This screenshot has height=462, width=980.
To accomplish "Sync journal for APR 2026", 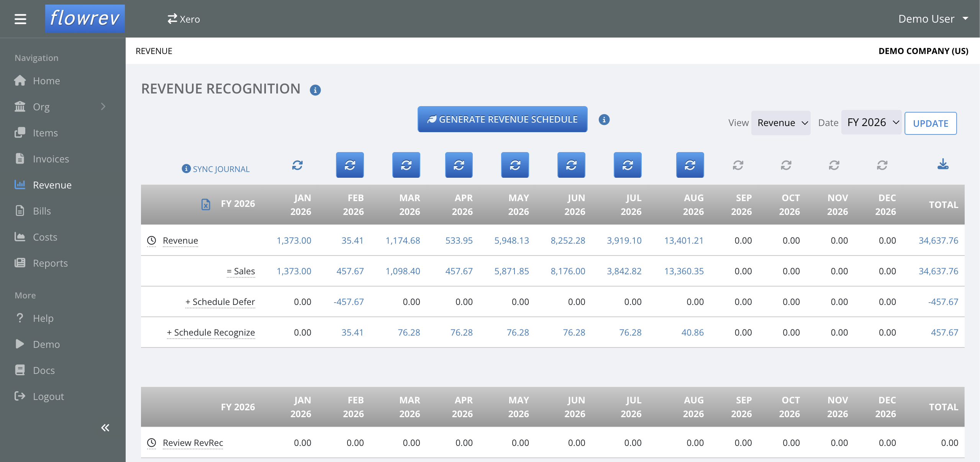I will (x=459, y=165).
